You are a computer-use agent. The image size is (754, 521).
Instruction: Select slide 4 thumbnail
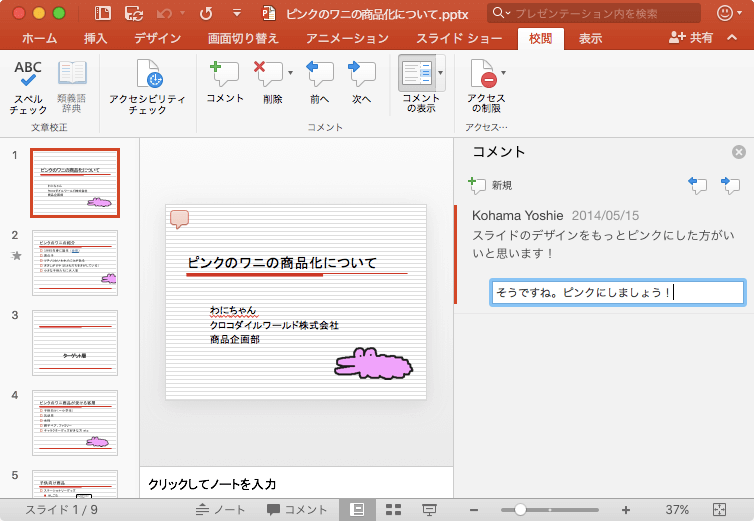coord(75,422)
